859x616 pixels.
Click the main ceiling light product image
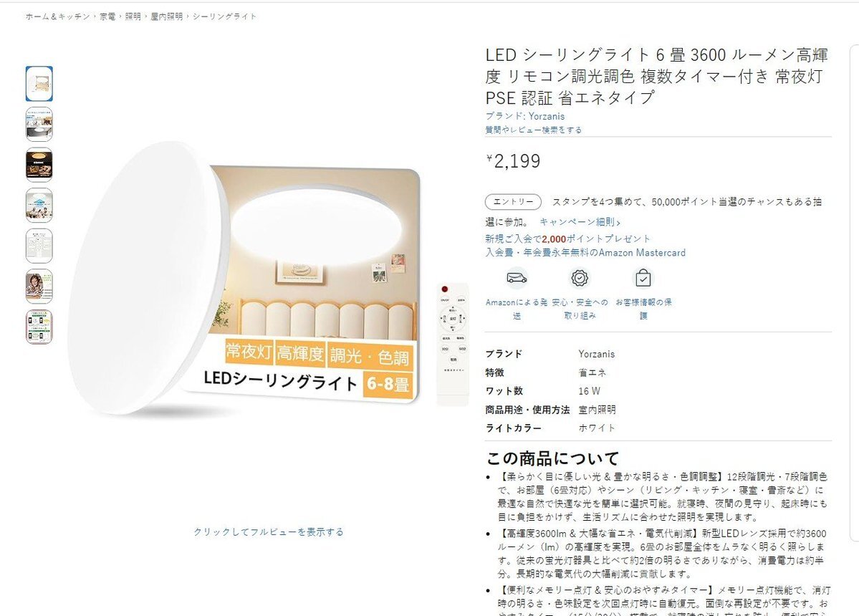269,276
